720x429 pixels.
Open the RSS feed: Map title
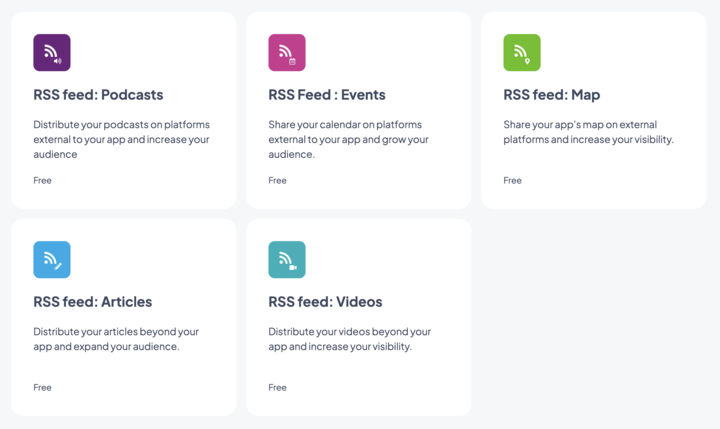552,95
